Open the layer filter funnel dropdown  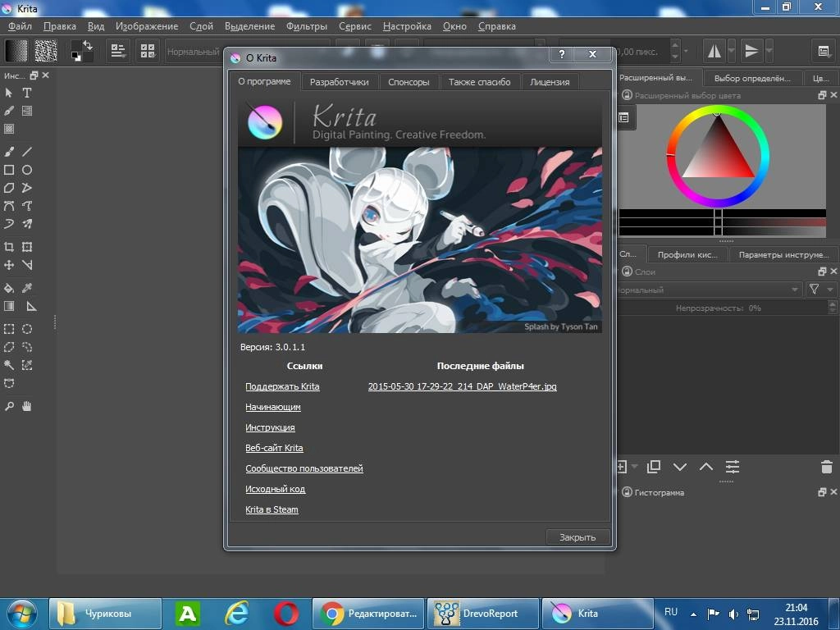point(820,290)
